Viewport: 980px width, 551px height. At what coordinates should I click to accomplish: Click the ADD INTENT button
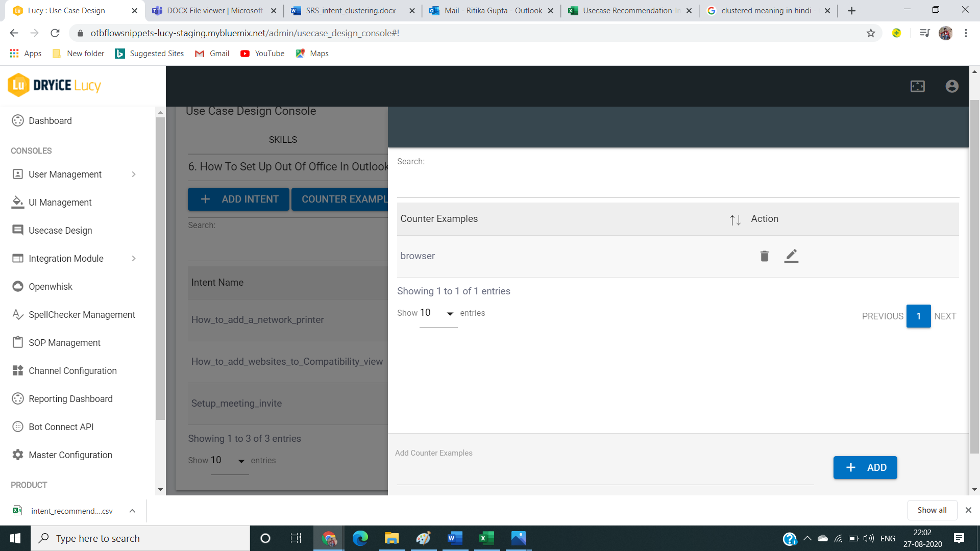click(x=238, y=199)
